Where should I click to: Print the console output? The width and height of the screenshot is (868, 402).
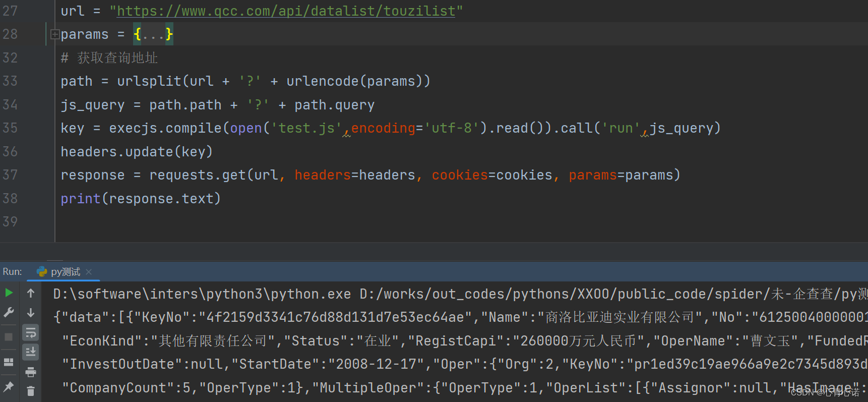point(31,372)
